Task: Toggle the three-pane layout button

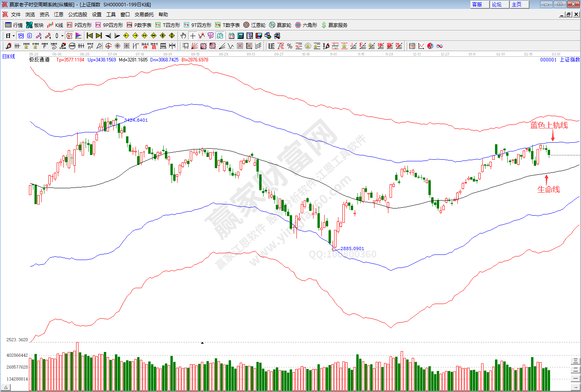Action: pyautogui.click(x=575, y=361)
